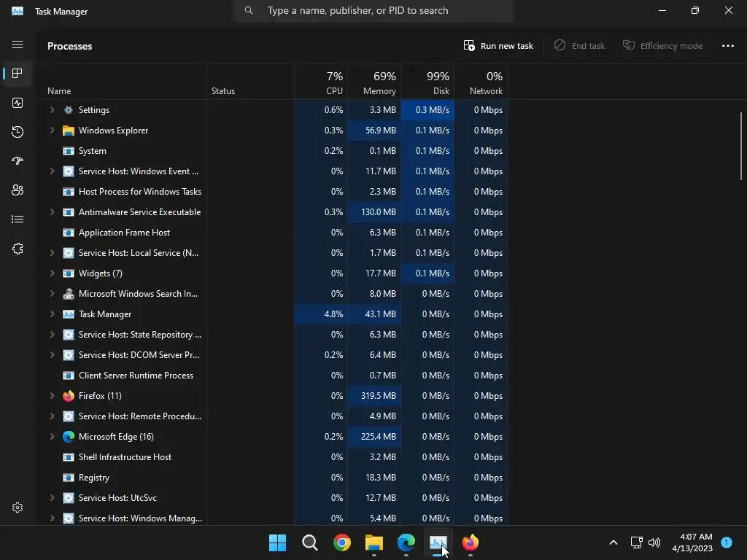Expand Antimalware Service Executable row

52,212
